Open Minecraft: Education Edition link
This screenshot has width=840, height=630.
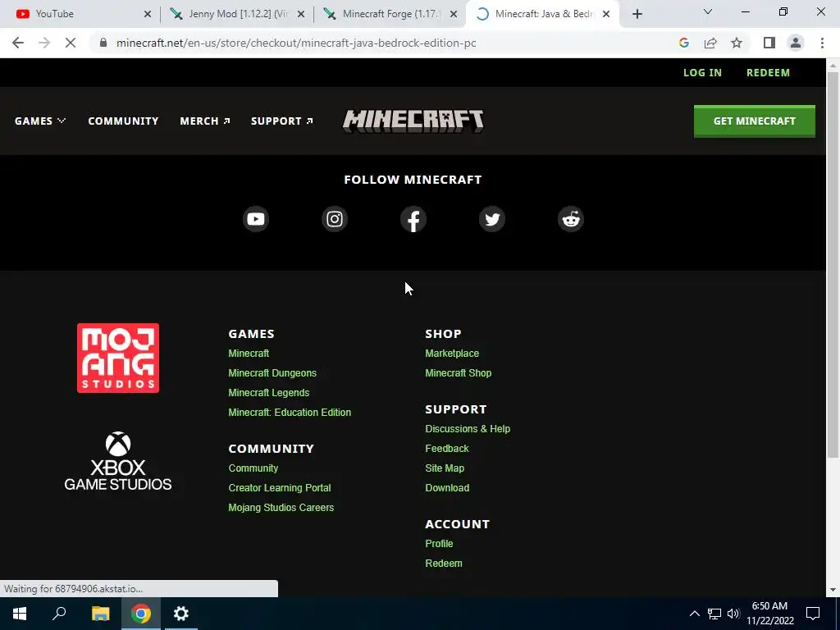pyautogui.click(x=290, y=413)
